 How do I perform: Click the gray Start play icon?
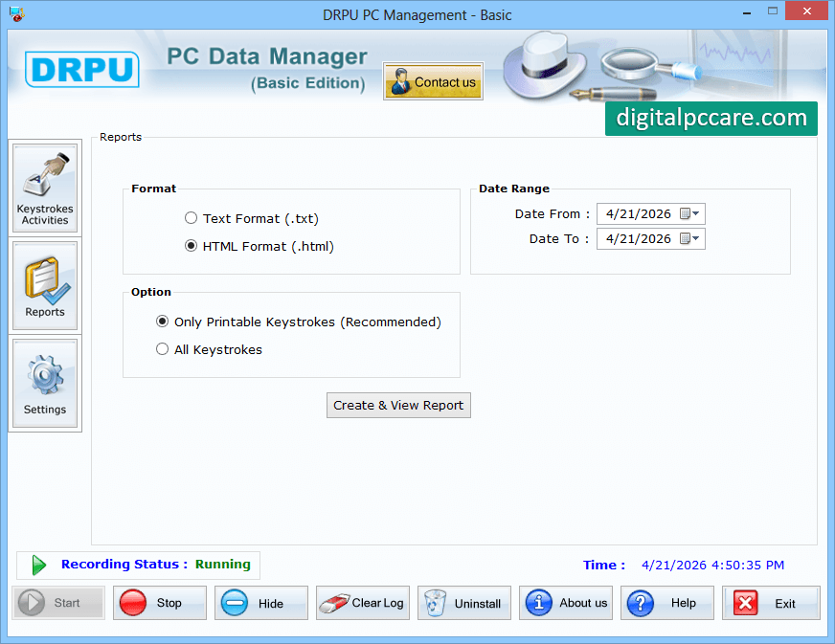click(32, 603)
